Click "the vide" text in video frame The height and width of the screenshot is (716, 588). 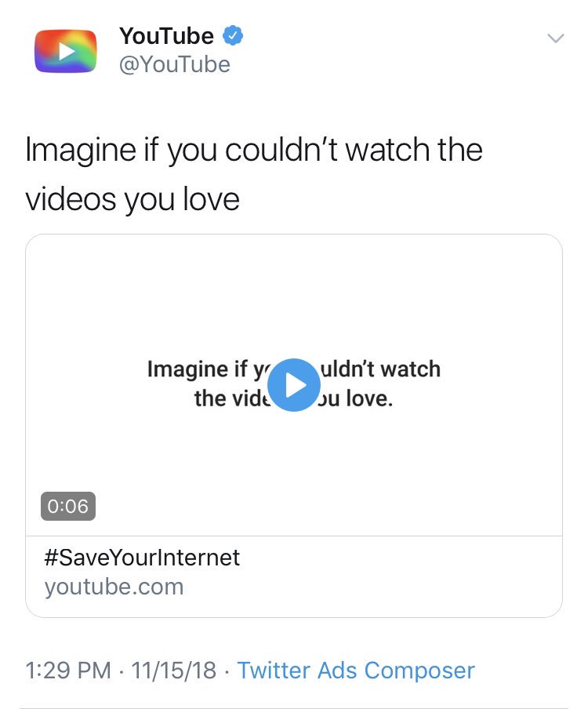232,398
